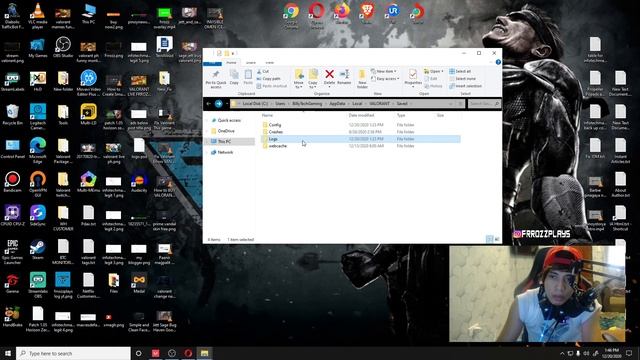
Task: Click the VLC media player icon
Action: tap(38, 16)
